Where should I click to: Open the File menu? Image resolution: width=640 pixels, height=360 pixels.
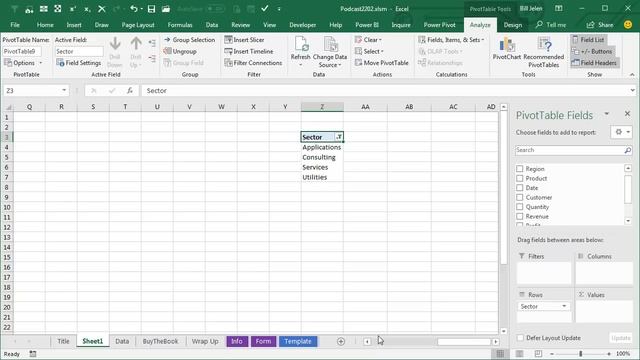tap(15, 25)
